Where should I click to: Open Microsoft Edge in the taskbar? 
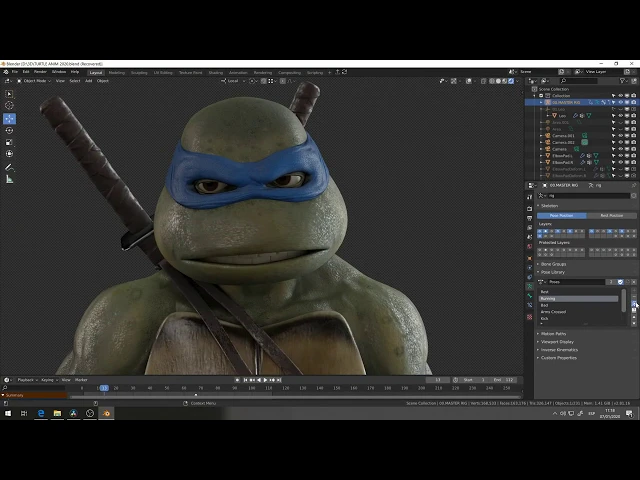coord(41,413)
